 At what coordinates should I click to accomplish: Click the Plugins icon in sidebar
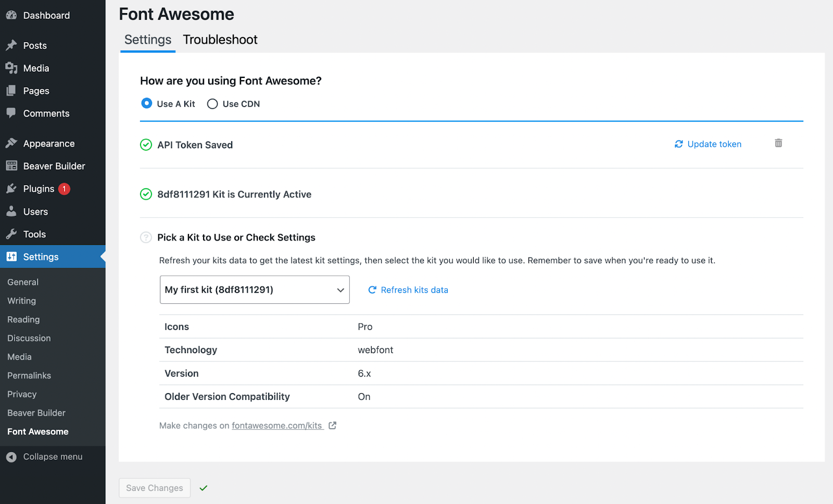[x=11, y=189]
